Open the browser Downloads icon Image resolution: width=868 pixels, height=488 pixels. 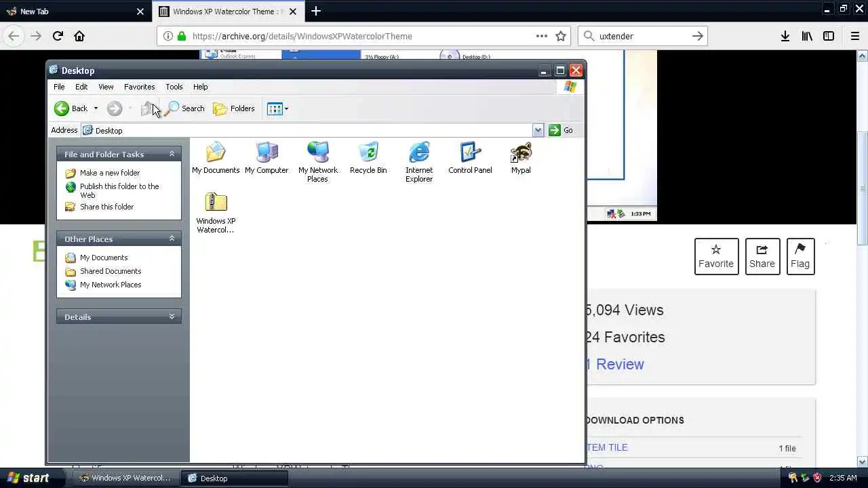(x=785, y=36)
